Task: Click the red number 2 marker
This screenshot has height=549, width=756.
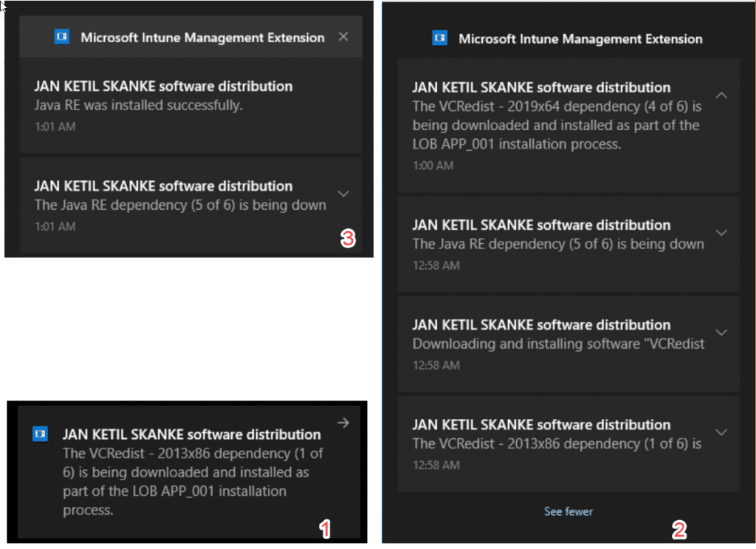Action: coord(679,531)
